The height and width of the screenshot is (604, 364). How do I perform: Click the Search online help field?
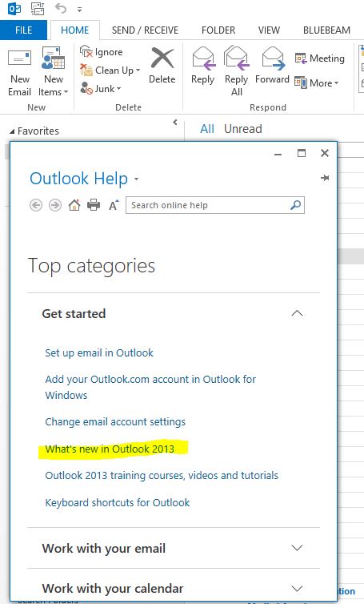[x=208, y=205]
